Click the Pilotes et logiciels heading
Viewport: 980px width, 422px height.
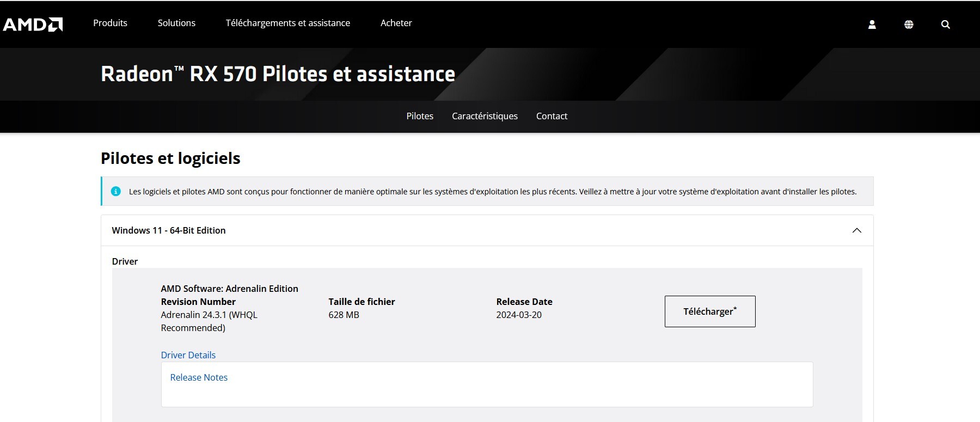coord(170,158)
